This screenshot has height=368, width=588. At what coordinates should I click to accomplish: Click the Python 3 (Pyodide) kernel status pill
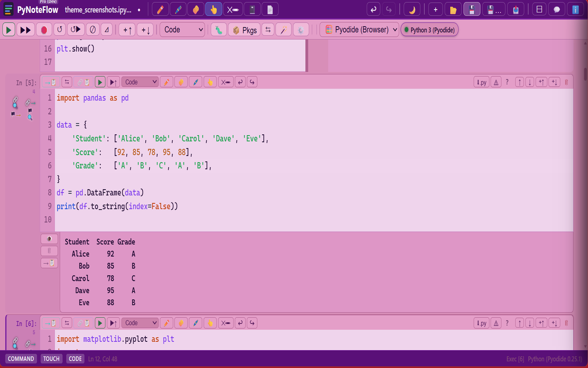[x=430, y=30]
